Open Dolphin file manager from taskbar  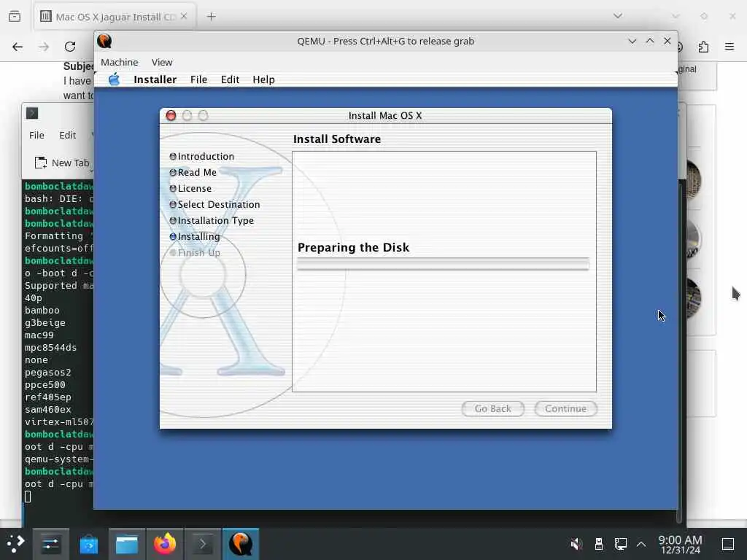[x=127, y=544]
